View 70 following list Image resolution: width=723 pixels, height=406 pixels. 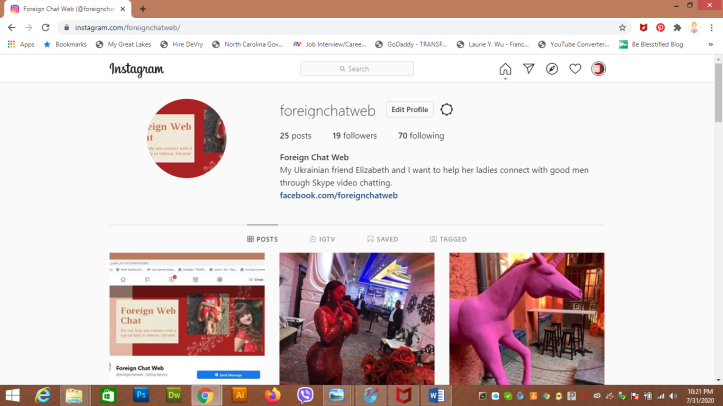(x=421, y=136)
